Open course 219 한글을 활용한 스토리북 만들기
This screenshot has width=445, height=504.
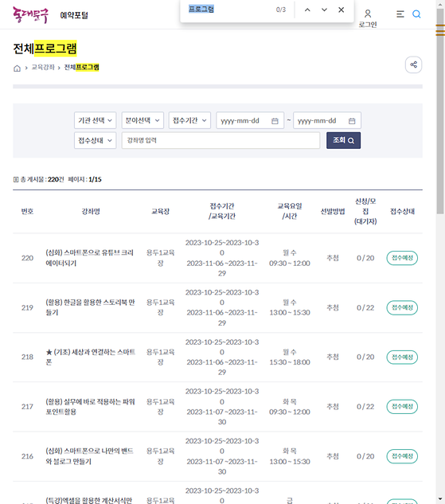pos(90,307)
